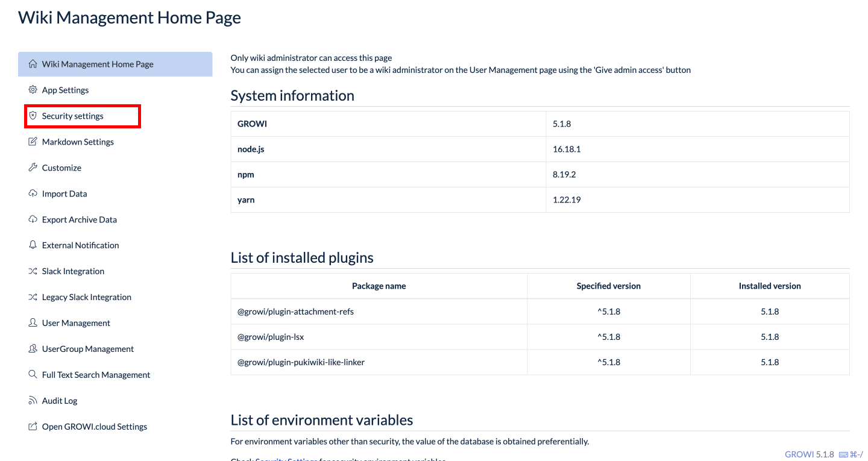Select the 1.22.19 yarn version value
868x461 pixels.
(567, 199)
